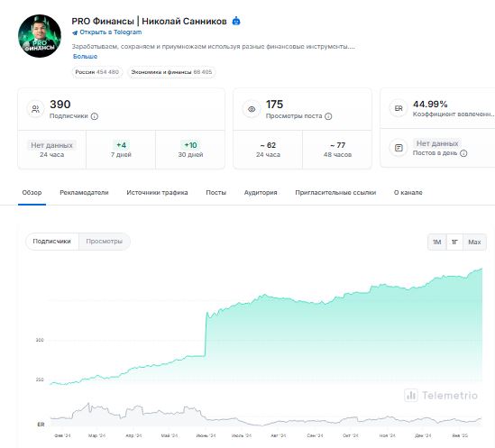Expand description with the Больше link

(x=85, y=57)
